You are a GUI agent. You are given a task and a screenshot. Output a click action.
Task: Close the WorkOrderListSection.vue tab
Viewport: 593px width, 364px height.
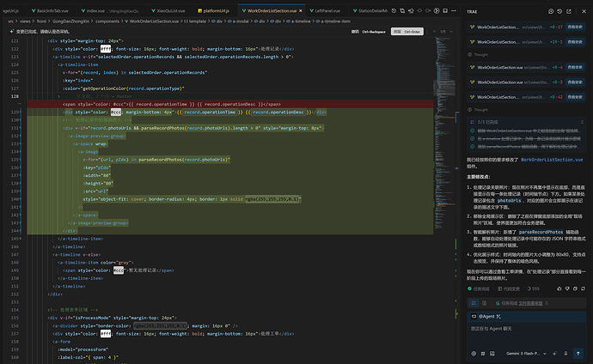click(301, 10)
